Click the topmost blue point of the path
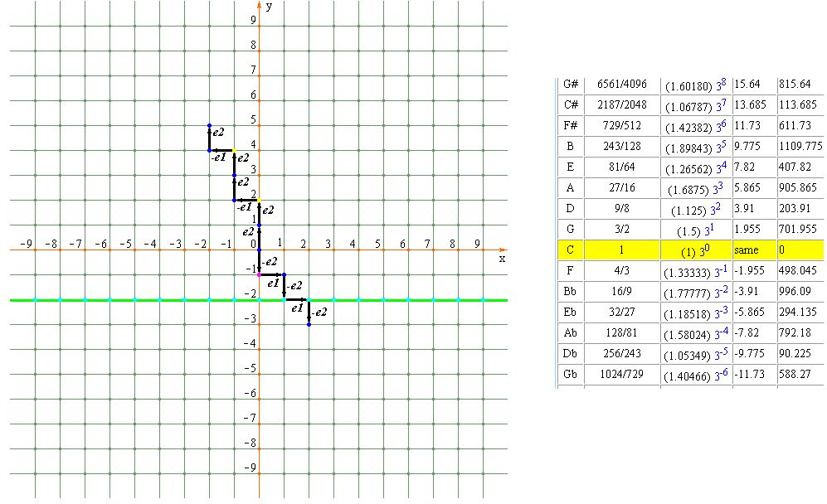827x504 pixels. click(x=209, y=125)
